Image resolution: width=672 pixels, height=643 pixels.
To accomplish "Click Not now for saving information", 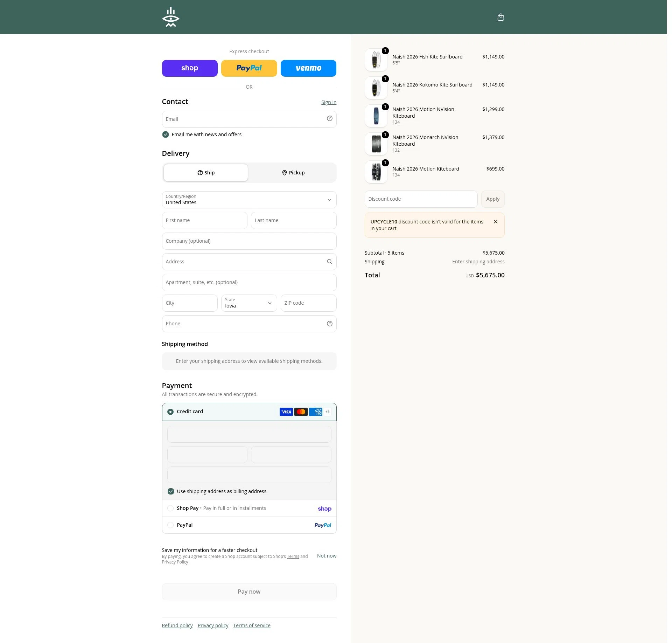I will (327, 556).
